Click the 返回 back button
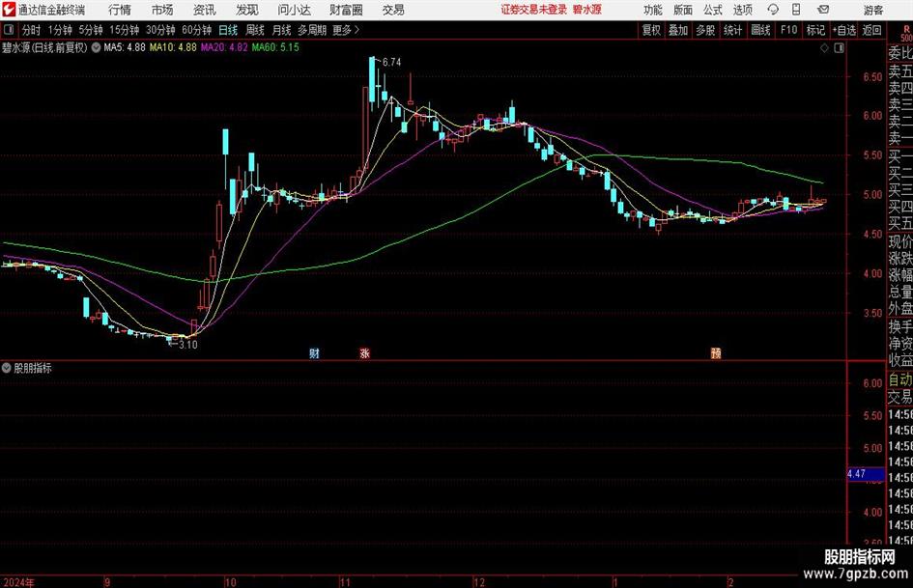The height and width of the screenshot is (588, 913). coord(871,30)
